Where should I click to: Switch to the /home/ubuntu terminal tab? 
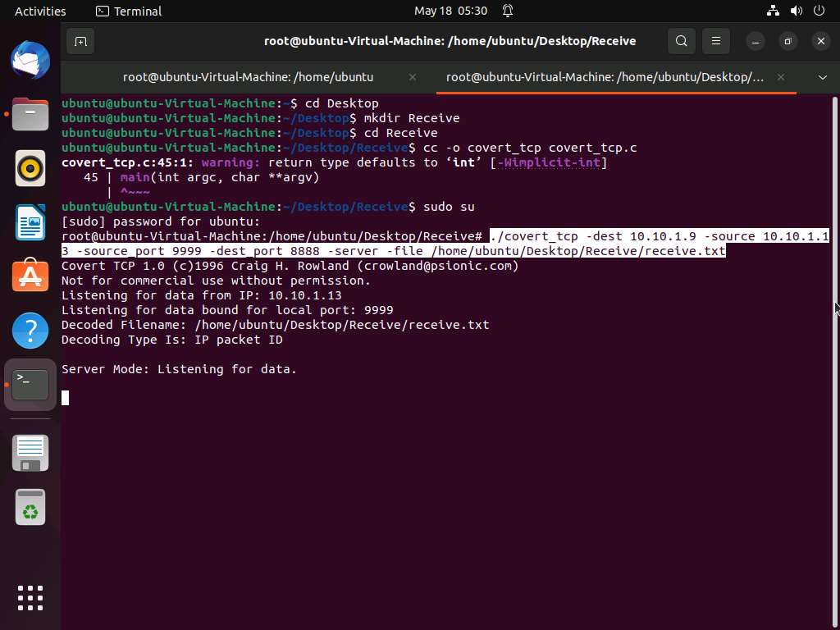[248, 77]
